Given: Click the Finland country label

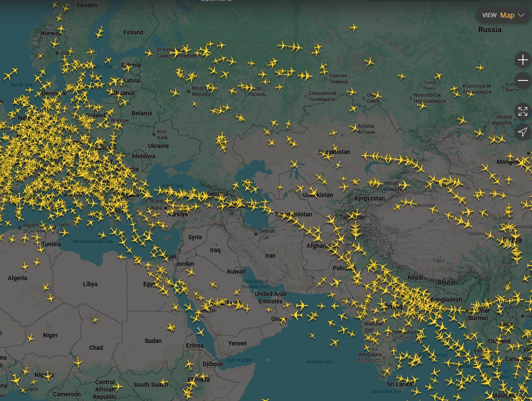Looking at the screenshot, I should pyautogui.click(x=133, y=32).
